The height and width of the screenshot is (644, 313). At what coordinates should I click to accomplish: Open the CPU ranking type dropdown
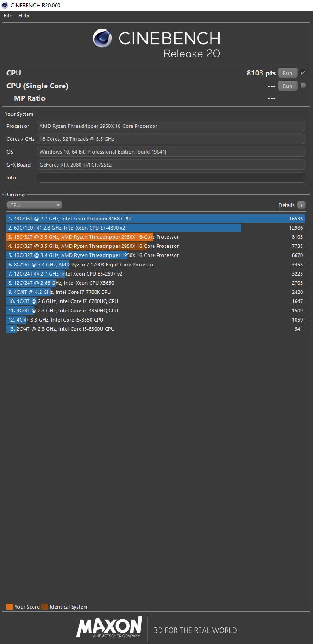tap(34, 205)
